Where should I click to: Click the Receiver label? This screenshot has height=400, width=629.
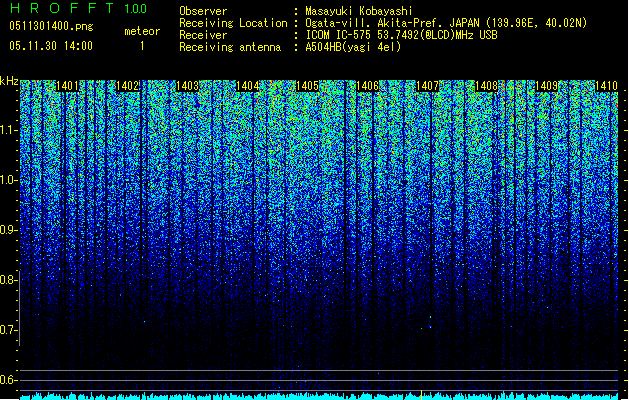click(x=203, y=35)
